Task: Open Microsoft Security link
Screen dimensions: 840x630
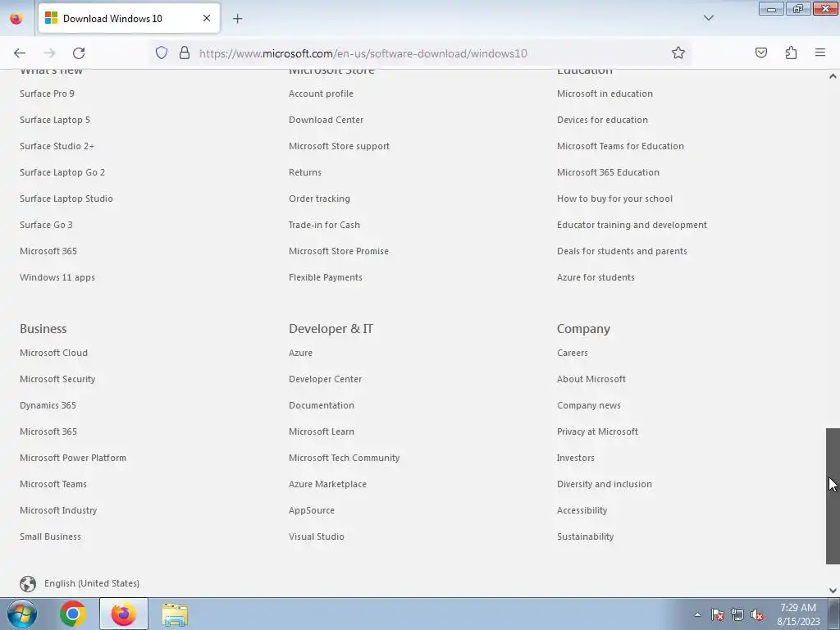Action: point(57,379)
